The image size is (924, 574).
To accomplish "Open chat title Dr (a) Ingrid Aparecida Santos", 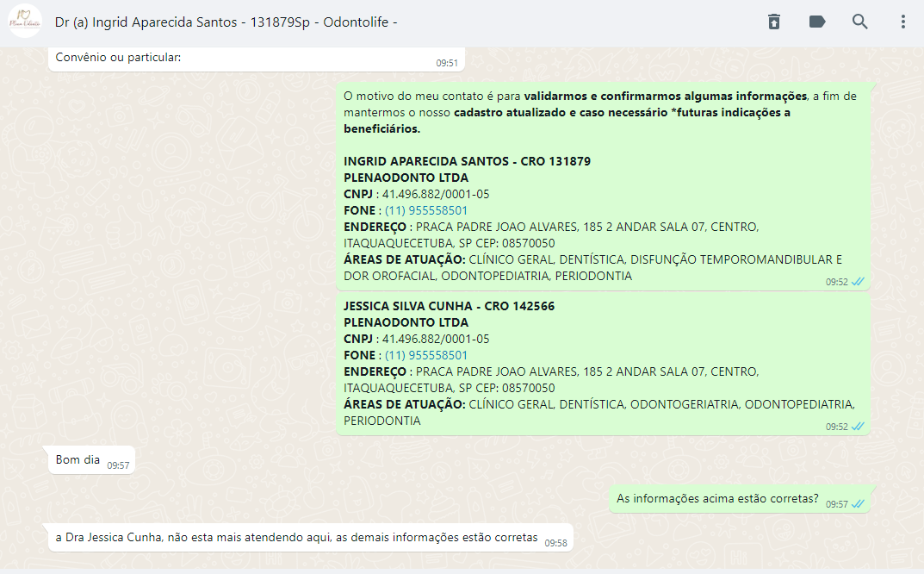I will coord(226,22).
